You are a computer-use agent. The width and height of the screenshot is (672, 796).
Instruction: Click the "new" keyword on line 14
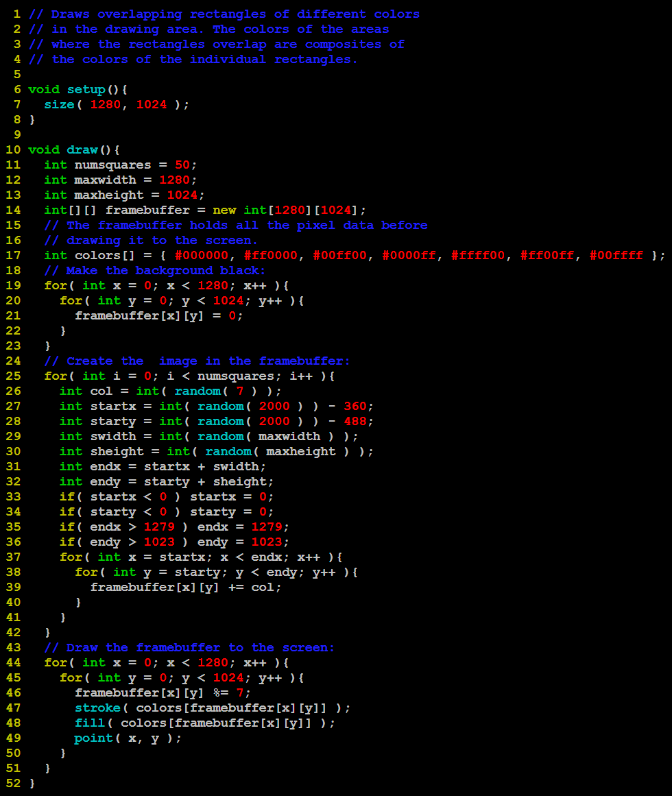click(224, 210)
